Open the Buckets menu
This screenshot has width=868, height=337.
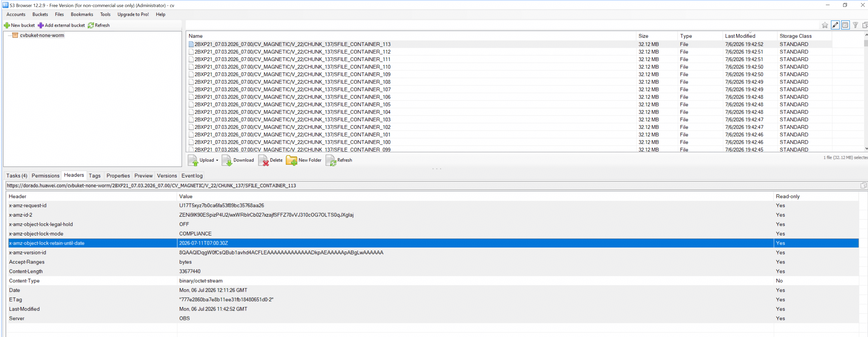40,15
